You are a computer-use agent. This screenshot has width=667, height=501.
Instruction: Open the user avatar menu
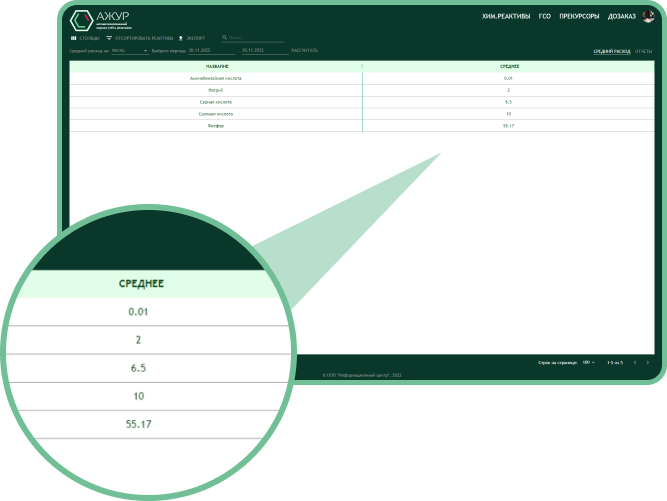point(648,17)
